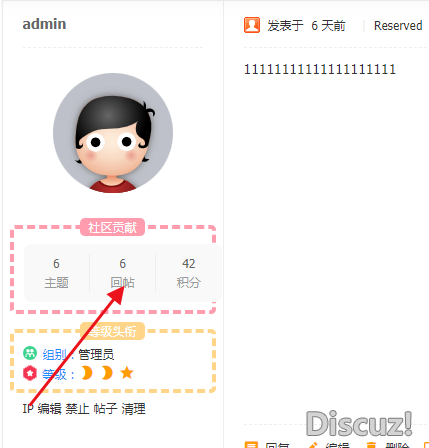Screen dimensions: 429x448
Task: Click the 帖子 posts moderation link
Action: [x=105, y=408]
